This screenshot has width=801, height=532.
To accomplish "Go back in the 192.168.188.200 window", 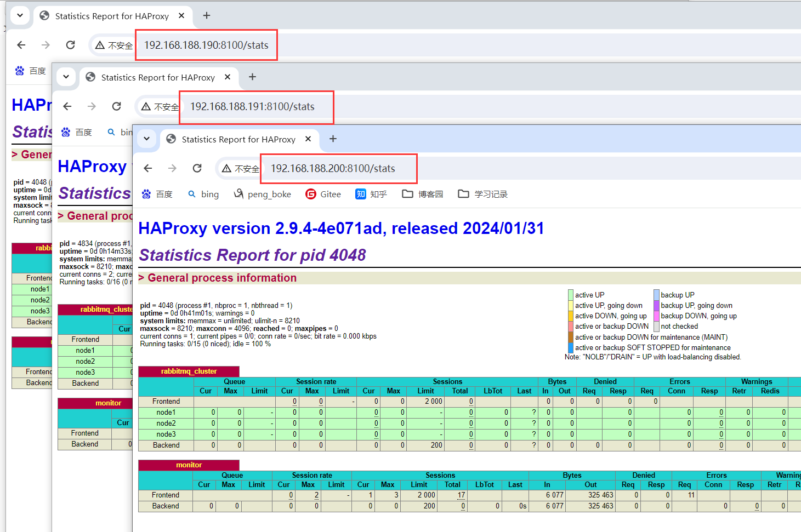I will (148, 168).
